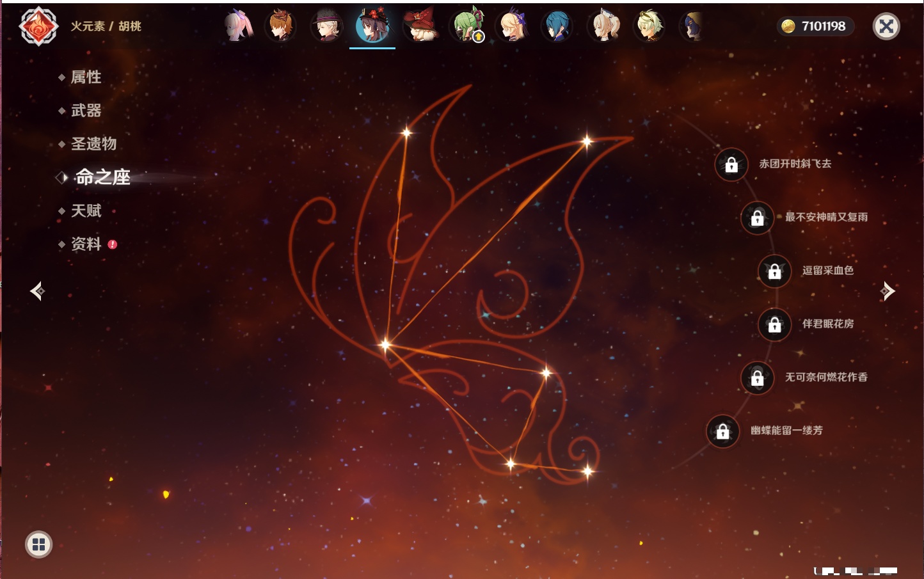Close the character screen with X
Image resolution: width=924 pixels, height=579 pixels.
pyautogui.click(x=886, y=26)
